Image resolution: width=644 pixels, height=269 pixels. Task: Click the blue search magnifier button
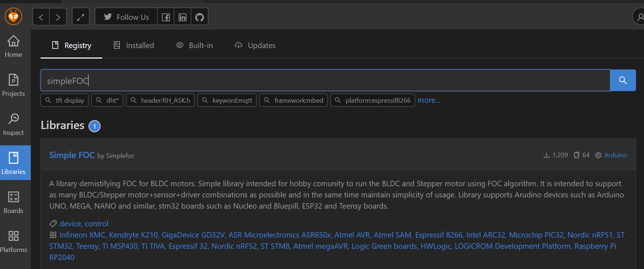pyautogui.click(x=623, y=80)
